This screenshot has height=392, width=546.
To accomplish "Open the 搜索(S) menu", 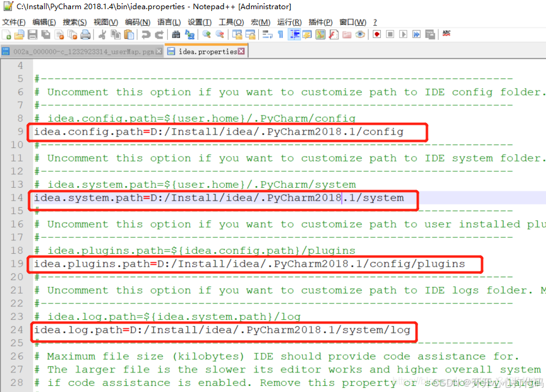I will click(x=75, y=22).
